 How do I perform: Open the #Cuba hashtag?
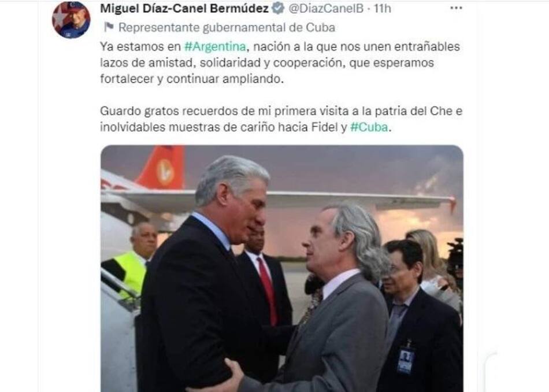pyautogui.click(x=369, y=127)
